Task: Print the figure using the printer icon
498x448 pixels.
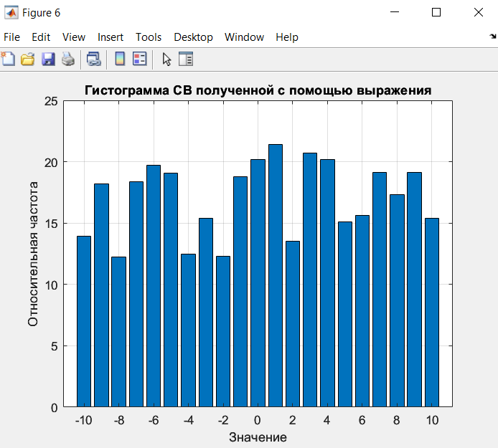Action: (x=68, y=59)
